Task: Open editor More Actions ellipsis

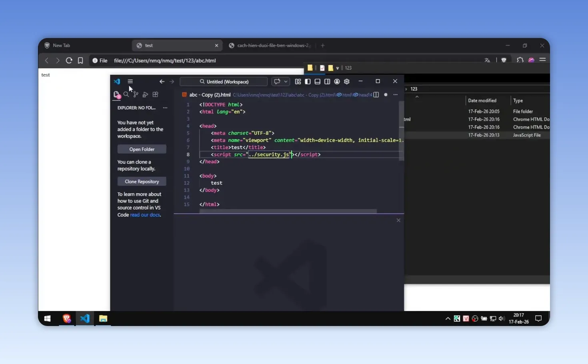Action: [396, 95]
